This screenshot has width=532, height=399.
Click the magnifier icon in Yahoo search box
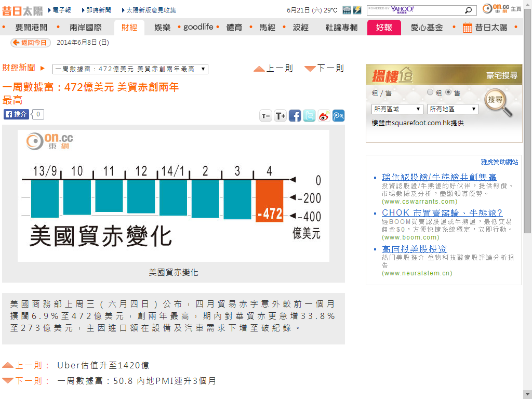[469, 10]
